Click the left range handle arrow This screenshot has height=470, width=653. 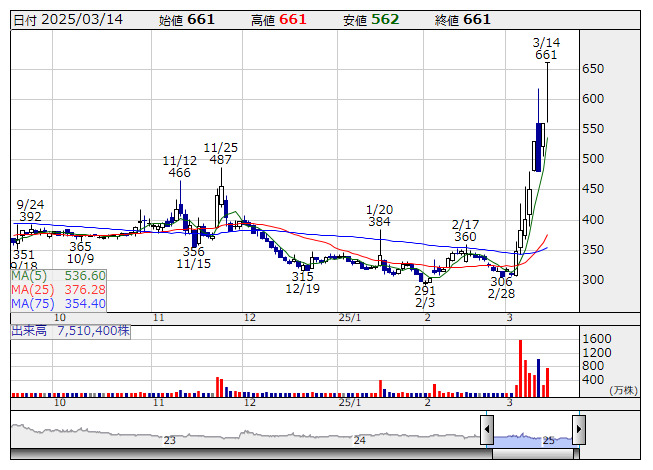tap(487, 429)
